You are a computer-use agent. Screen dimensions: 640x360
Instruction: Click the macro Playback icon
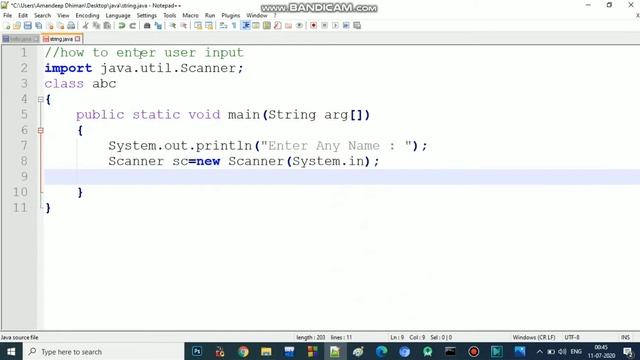335,26
